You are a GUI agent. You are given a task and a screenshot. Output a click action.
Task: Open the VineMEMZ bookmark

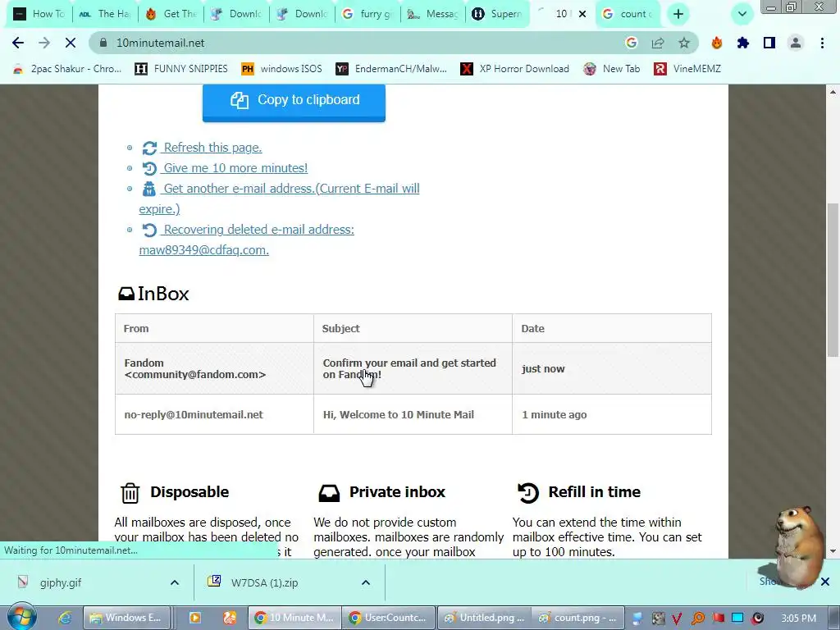687,69
